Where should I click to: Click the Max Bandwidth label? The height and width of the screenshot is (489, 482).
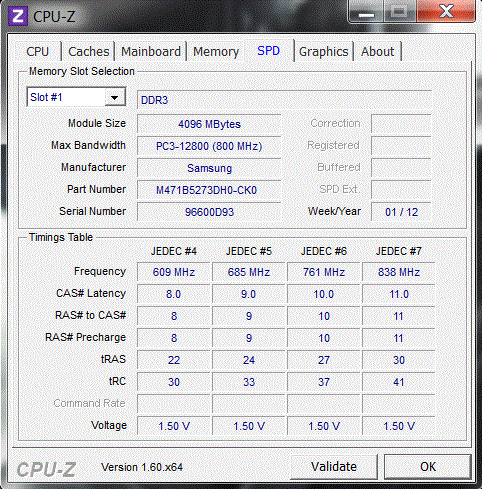pos(88,145)
